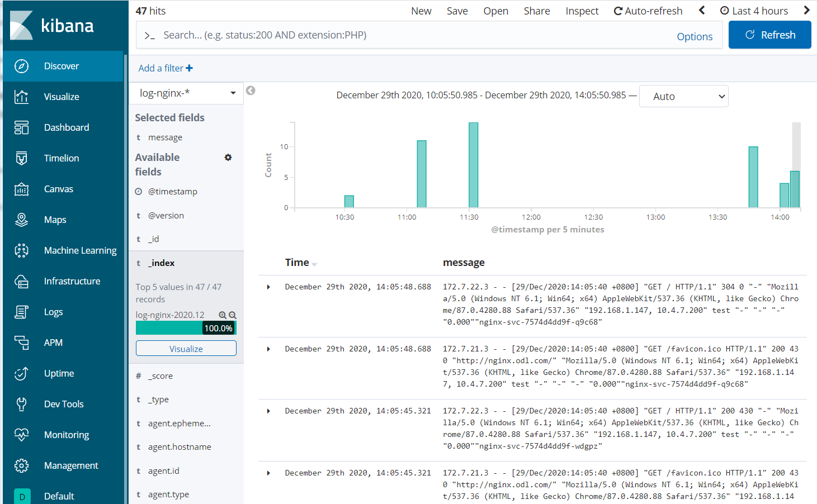Click Add a filter link

click(x=166, y=68)
